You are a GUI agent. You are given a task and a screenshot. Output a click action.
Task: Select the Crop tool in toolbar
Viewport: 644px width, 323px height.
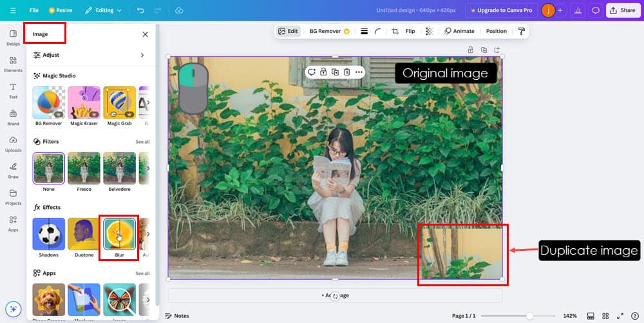395,31
